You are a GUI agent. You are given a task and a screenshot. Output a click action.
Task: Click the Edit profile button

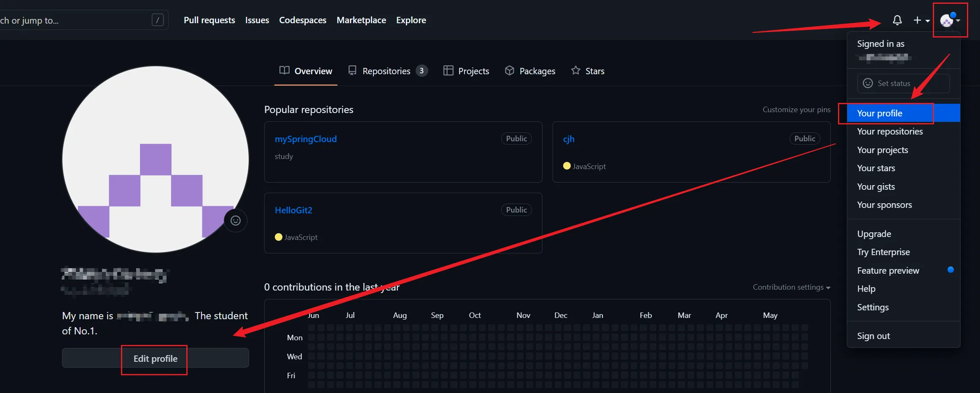click(x=155, y=358)
